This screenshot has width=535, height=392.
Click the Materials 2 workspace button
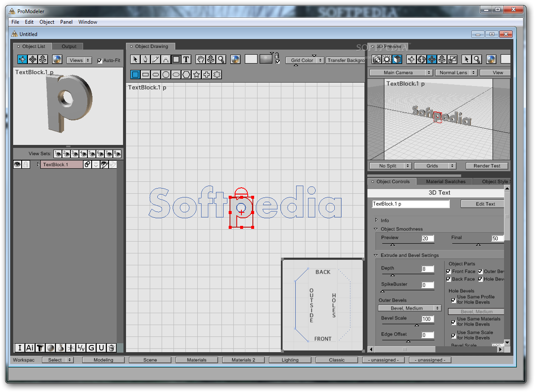click(244, 360)
